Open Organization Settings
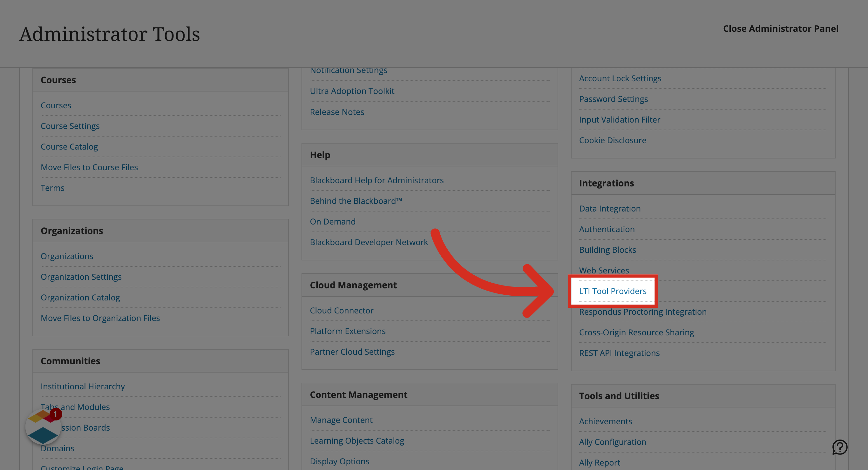The width and height of the screenshot is (868, 470). click(x=81, y=277)
